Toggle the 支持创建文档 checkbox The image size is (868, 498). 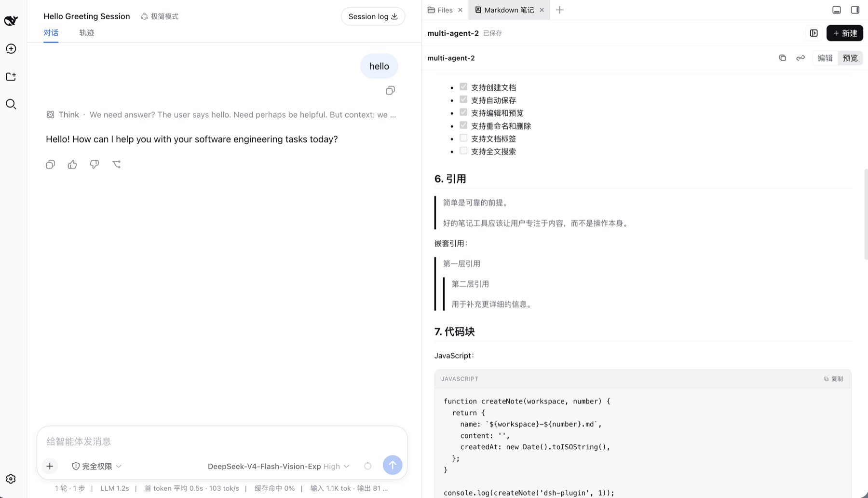pos(463,87)
